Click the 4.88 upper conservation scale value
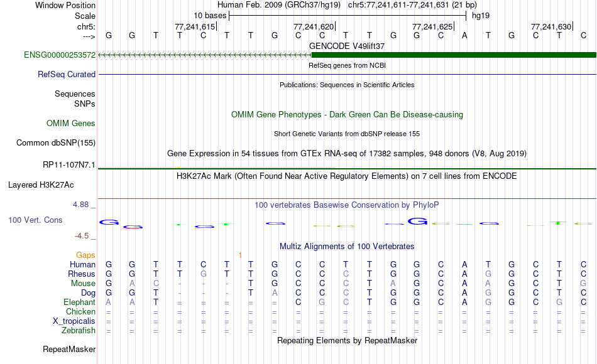 (x=80, y=204)
